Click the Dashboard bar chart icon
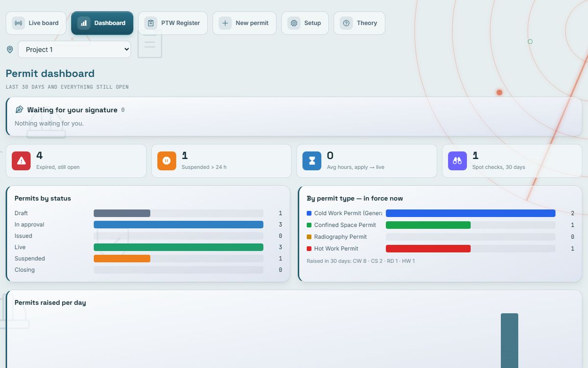This screenshot has width=588, height=368. coord(84,23)
